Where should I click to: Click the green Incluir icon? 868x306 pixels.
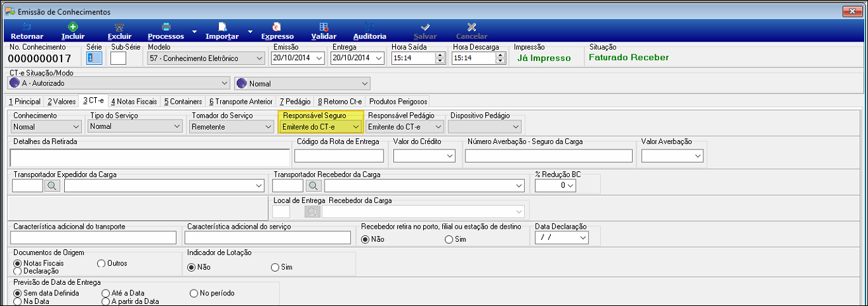click(73, 26)
